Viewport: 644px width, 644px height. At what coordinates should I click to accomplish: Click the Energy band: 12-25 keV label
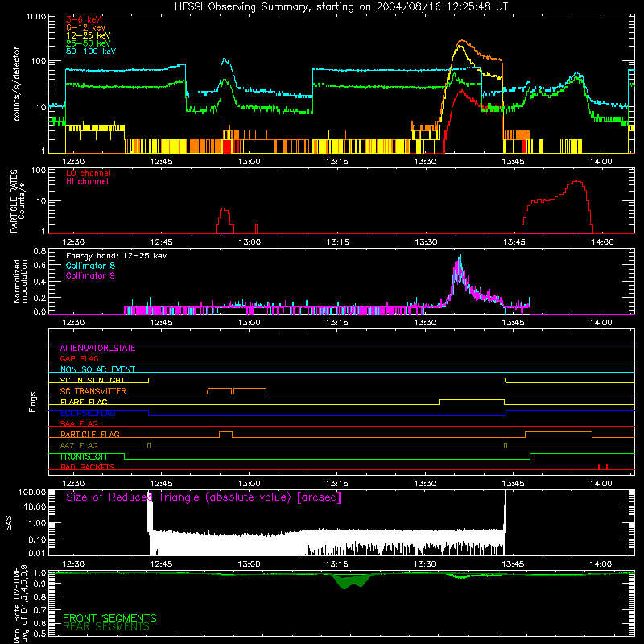coord(117,256)
